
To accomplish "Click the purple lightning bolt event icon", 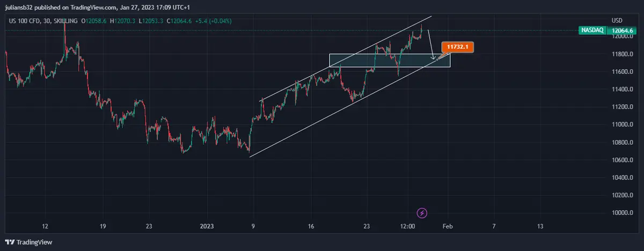I will 422,213.
